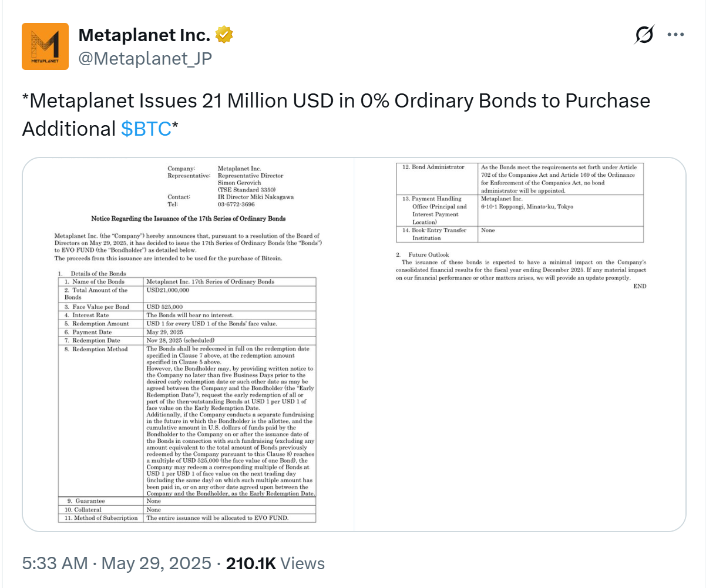
Task: Click the $BTC cashtag link
Action: point(146,129)
